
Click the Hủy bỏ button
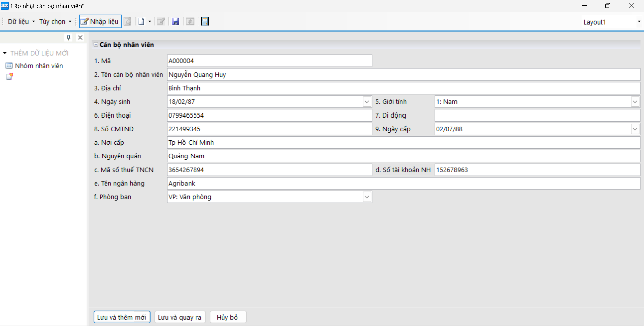[228, 317]
